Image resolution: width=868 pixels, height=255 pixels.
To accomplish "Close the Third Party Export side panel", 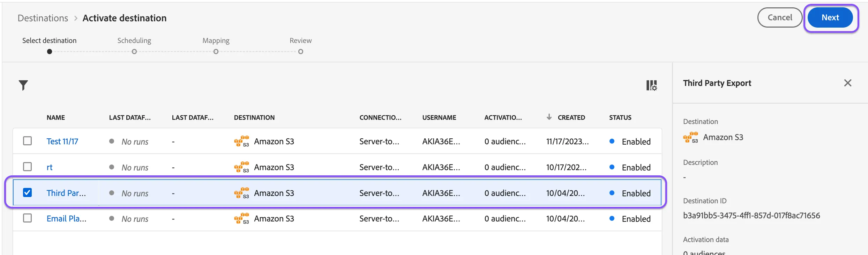I will [x=848, y=83].
